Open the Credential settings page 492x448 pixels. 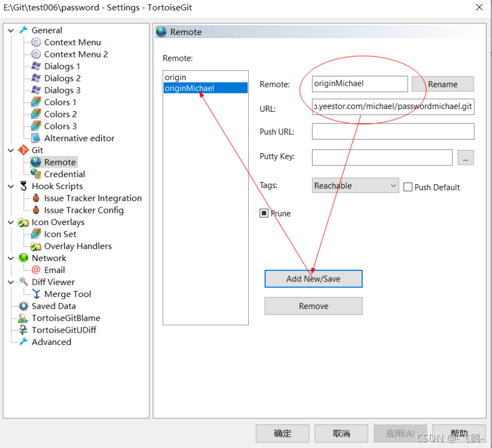(x=64, y=174)
